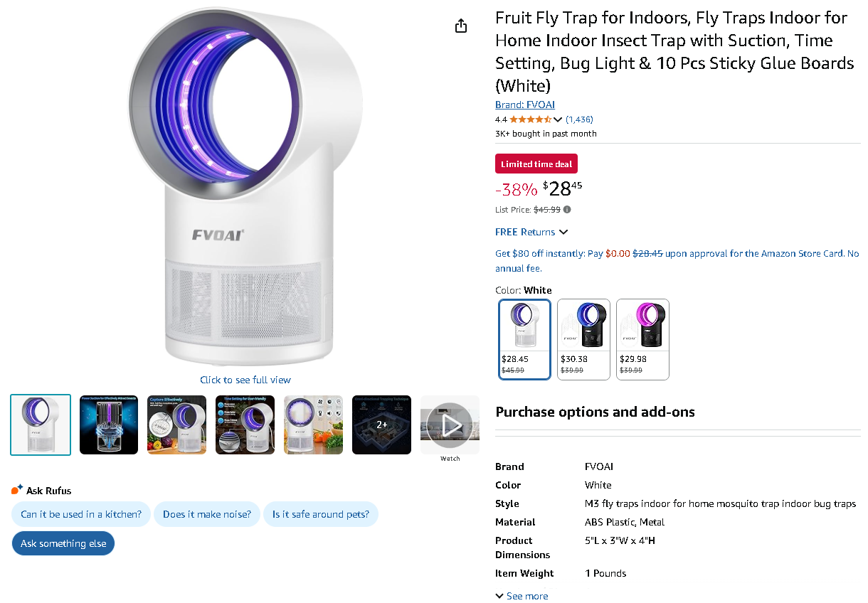
Task: Select the black-blue color option at $30.38
Action: pos(583,339)
